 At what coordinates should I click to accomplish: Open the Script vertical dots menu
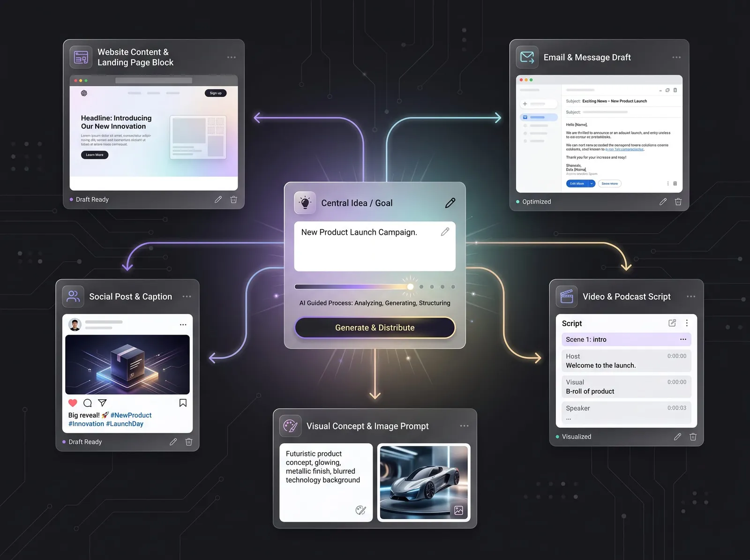[687, 323]
